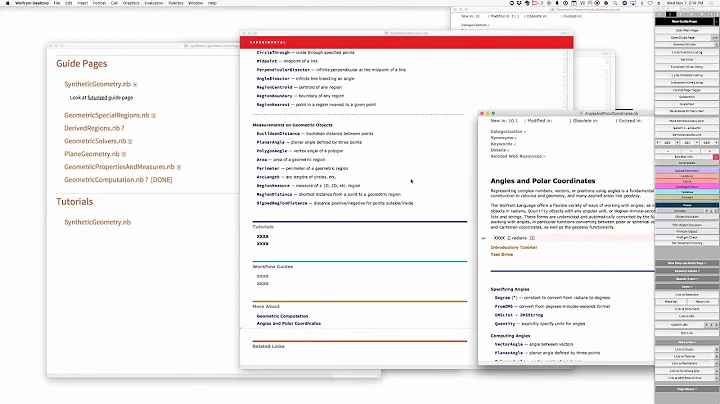Click RegionMeasure function entry

[x=273, y=186]
